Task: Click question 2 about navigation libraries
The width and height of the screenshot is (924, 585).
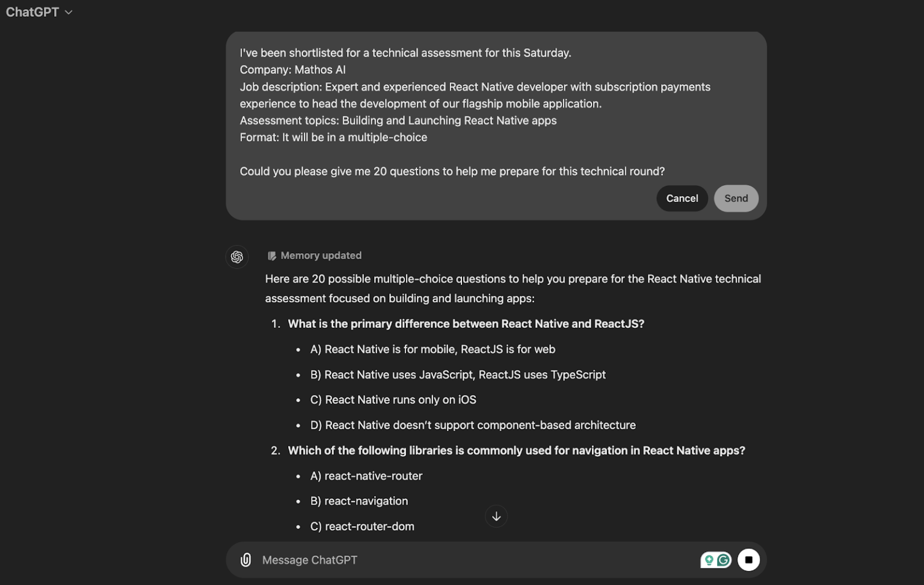Action: pos(517,450)
